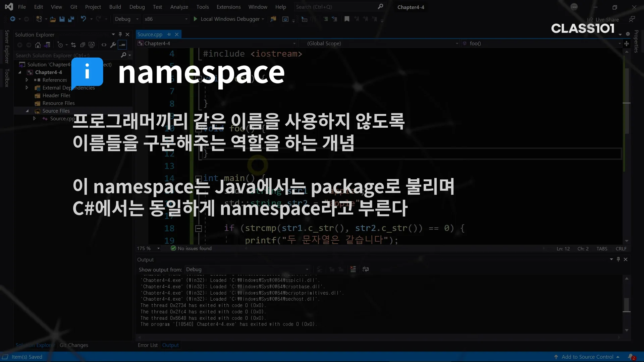Click Collapse All in Solution Explorer
The width and height of the screenshot is (644, 362).
pyautogui.click(x=83, y=45)
